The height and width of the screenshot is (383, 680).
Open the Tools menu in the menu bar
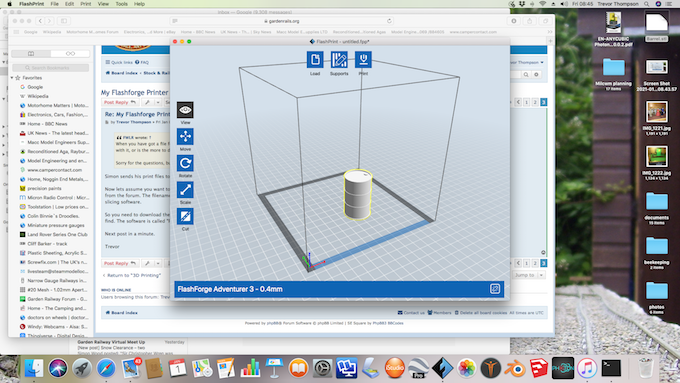click(121, 4)
